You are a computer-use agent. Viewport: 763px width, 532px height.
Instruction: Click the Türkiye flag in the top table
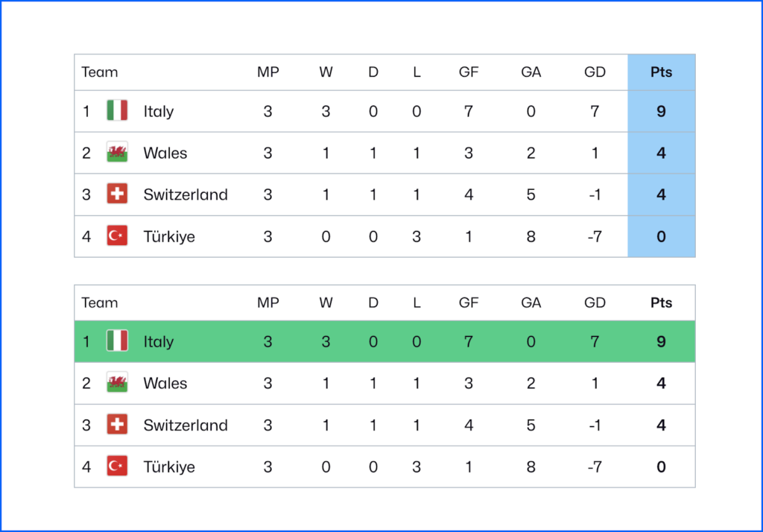click(x=117, y=236)
